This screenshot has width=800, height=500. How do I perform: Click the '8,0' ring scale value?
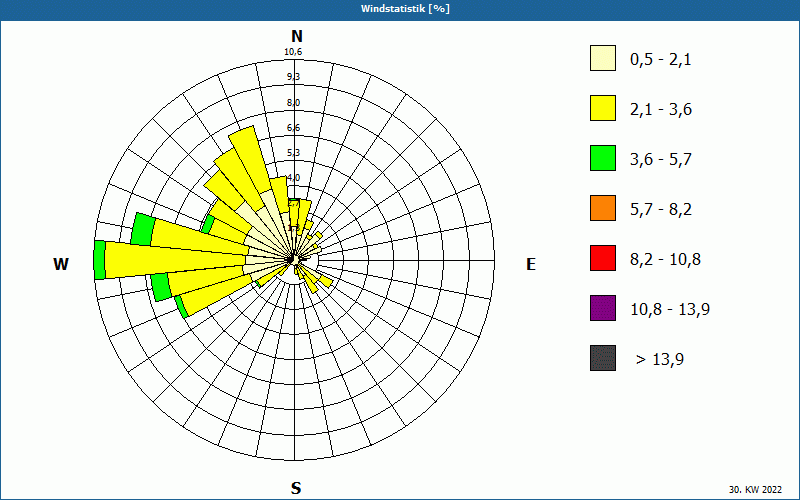tap(293, 103)
